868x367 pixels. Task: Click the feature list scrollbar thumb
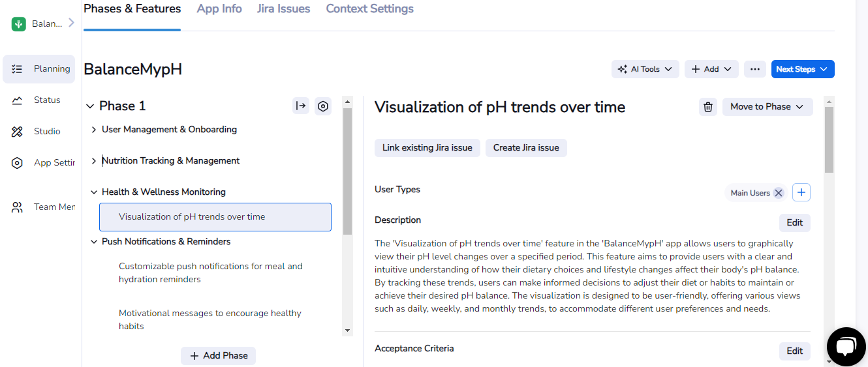[x=347, y=171]
